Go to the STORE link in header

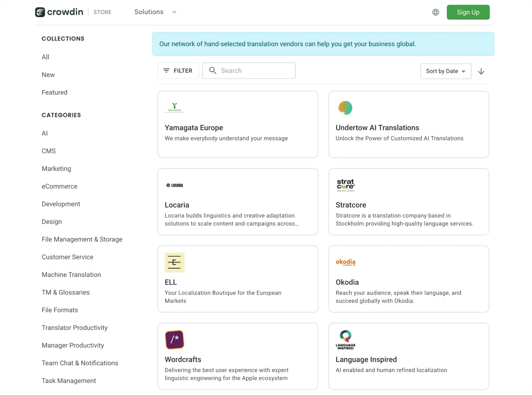pos(103,12)
